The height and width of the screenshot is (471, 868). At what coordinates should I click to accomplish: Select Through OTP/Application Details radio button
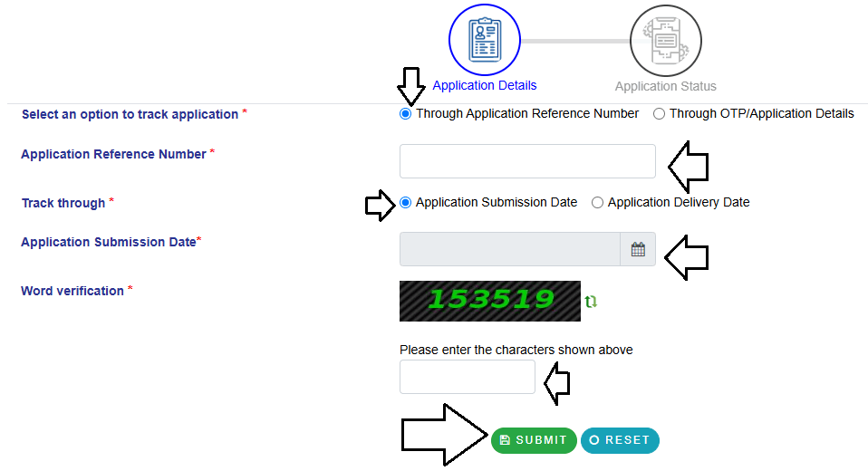click(x=660, y=114)
